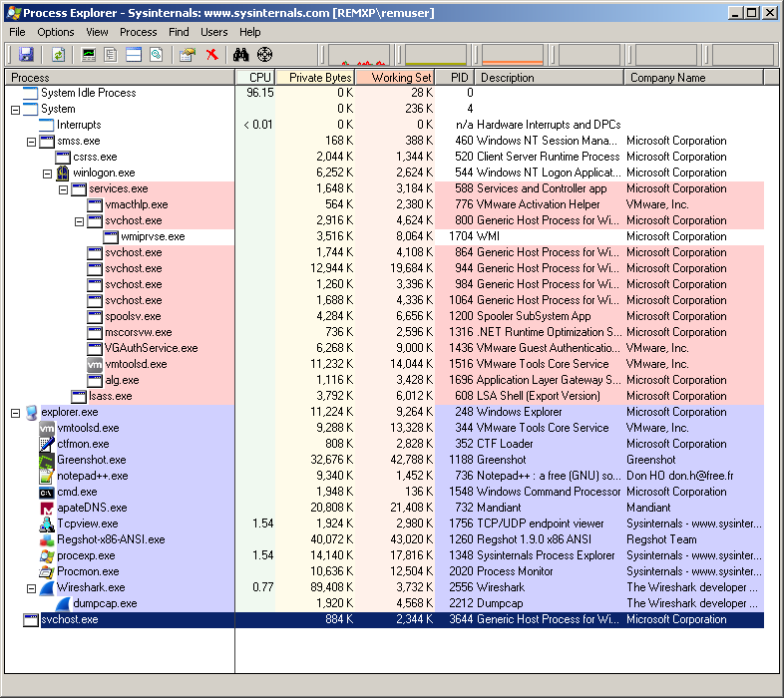The image size is (784, 698).
Task: Click the explorer.exe process icon
Action: (x=31, y=413)
